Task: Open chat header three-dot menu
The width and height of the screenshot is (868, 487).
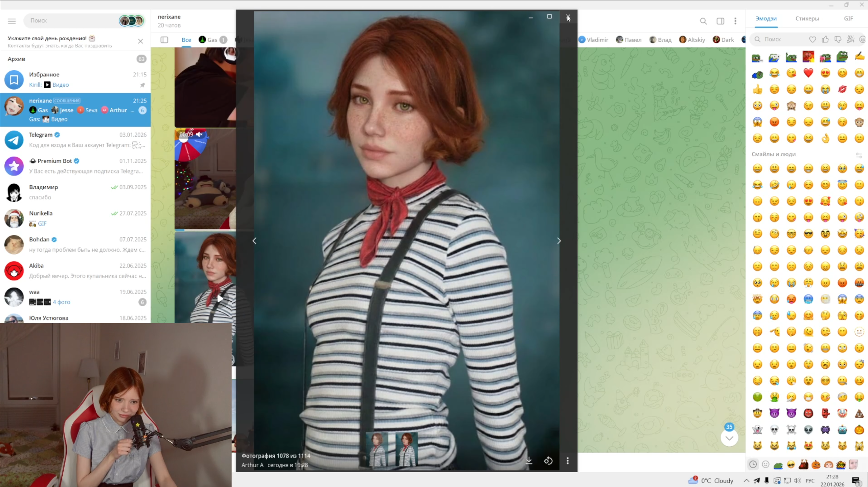Action: 735,21
